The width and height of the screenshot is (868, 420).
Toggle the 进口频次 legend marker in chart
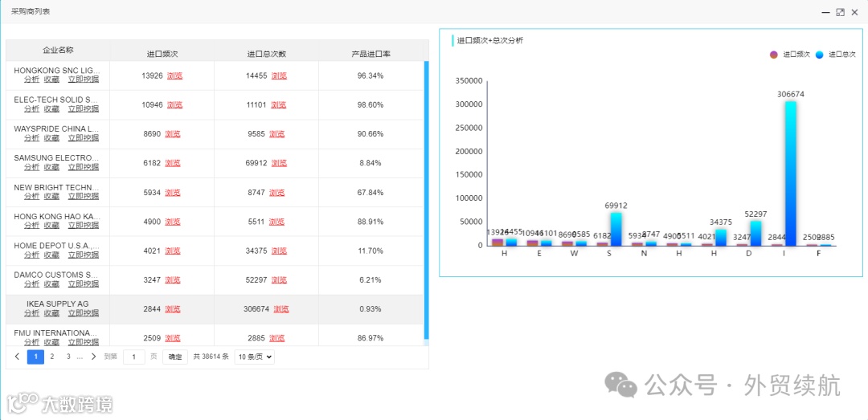click(774, 55)
